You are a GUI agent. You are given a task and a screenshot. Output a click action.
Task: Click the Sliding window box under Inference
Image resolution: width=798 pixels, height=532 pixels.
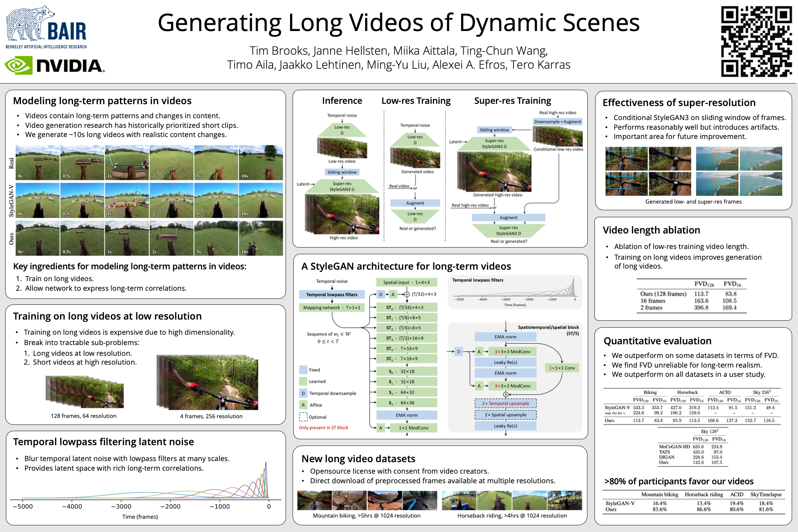click(342, 172)
